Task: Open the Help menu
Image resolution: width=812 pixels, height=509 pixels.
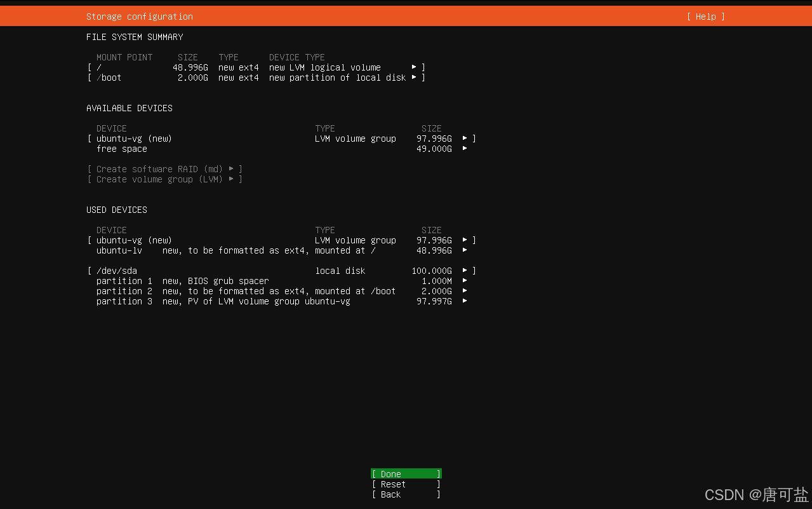Action: point(705,17)
